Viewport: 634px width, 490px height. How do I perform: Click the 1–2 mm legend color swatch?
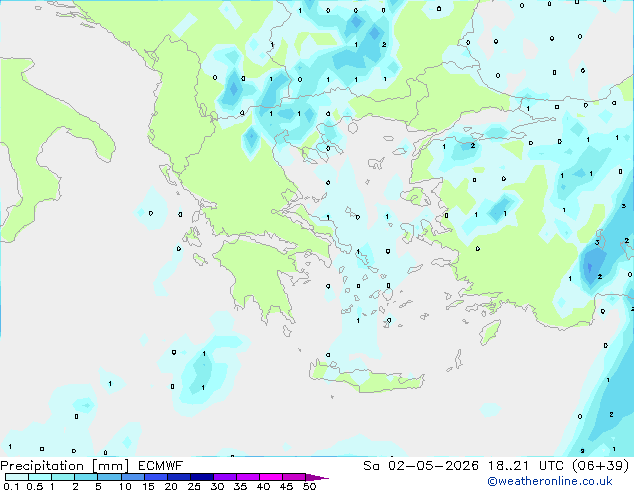pyautogui.click(x=63, y=477)
